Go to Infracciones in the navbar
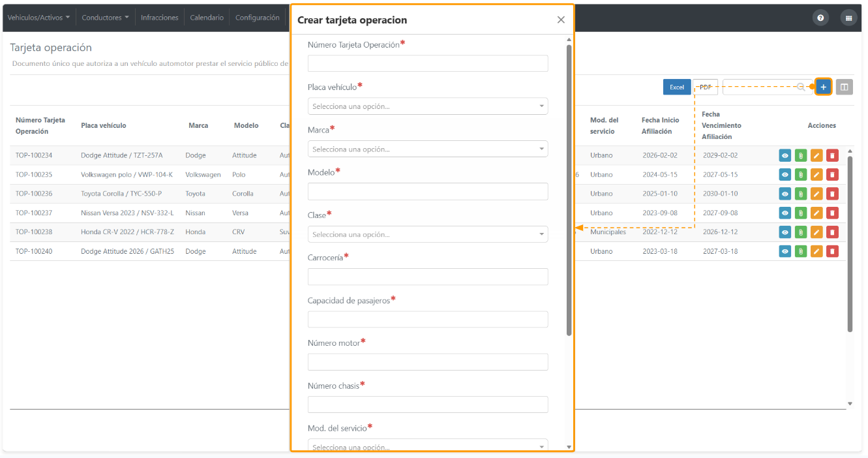868x458 pixels. [x=160, y=18]
